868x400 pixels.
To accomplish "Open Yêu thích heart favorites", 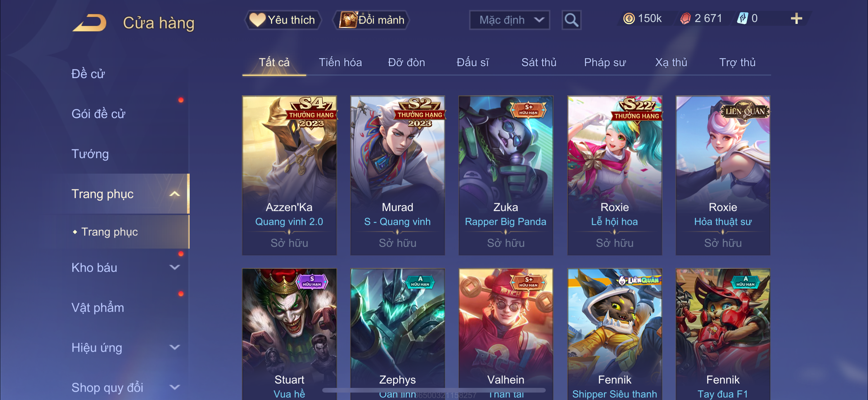I will click(283, 20).
